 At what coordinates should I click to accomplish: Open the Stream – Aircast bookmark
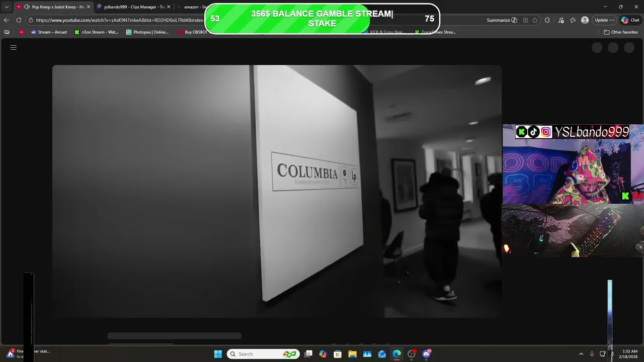pos(49,32)
